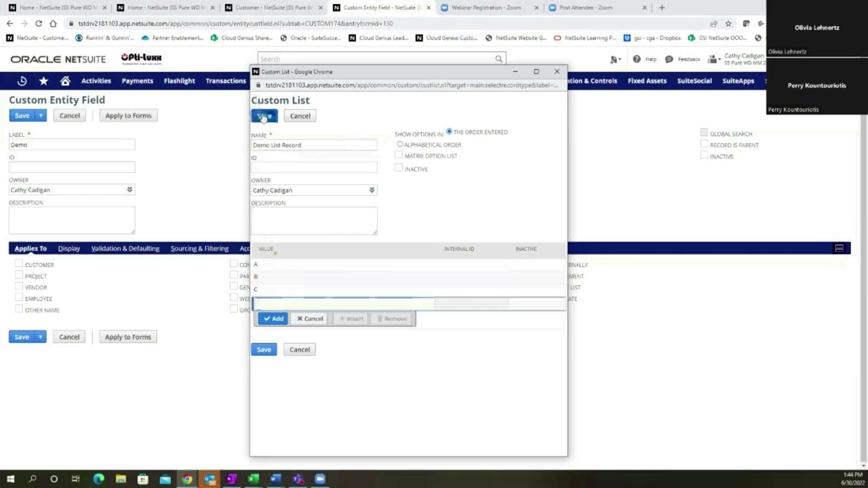This screenshot has height=488, width=868.
Task: Switch to Validation & Defaulting subtab
Action: pos(125,249)
